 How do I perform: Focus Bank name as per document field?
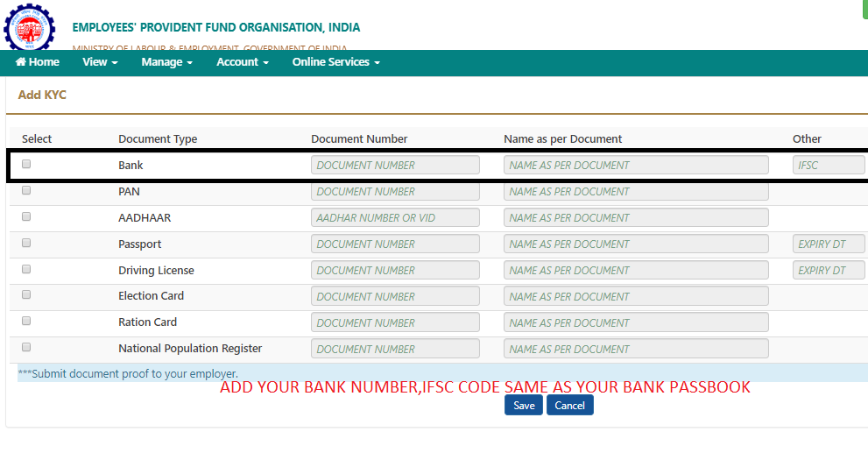click(x=636, y=165)
